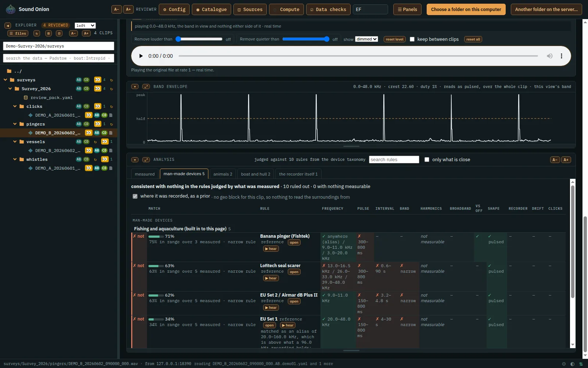Click the CD badge on the vessels folder

(x=86, y=142)
